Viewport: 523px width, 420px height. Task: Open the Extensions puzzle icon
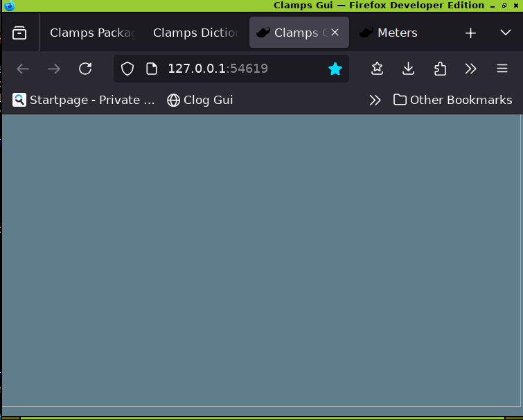pos(440,69)
